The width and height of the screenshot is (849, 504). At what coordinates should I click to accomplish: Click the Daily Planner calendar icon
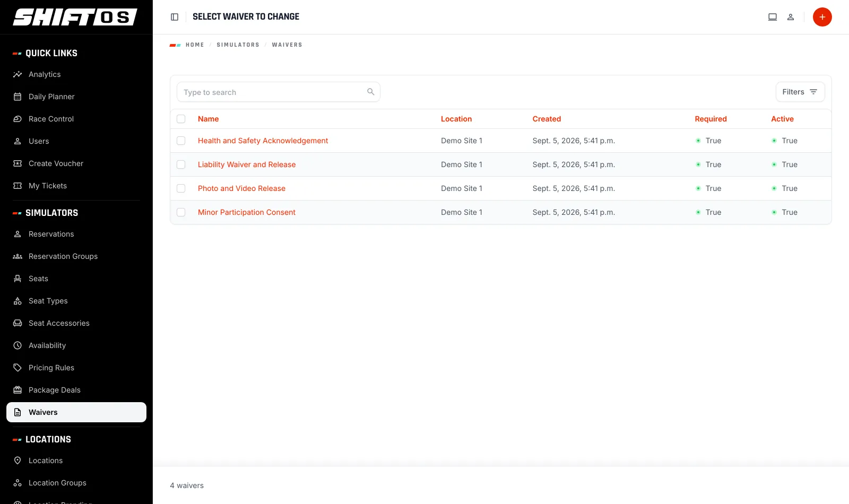(18, 97)
